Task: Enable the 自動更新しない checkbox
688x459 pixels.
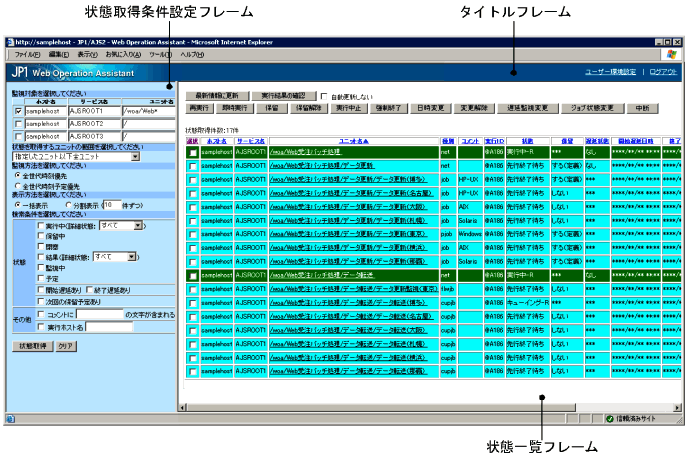Action: pyautogui.click(x=324, y=96)
